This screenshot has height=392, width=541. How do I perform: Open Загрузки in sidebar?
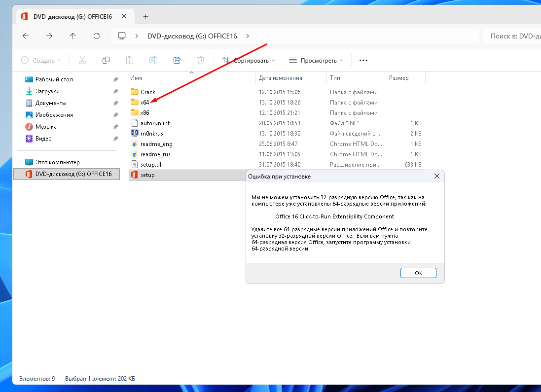[x=47, y=91]
